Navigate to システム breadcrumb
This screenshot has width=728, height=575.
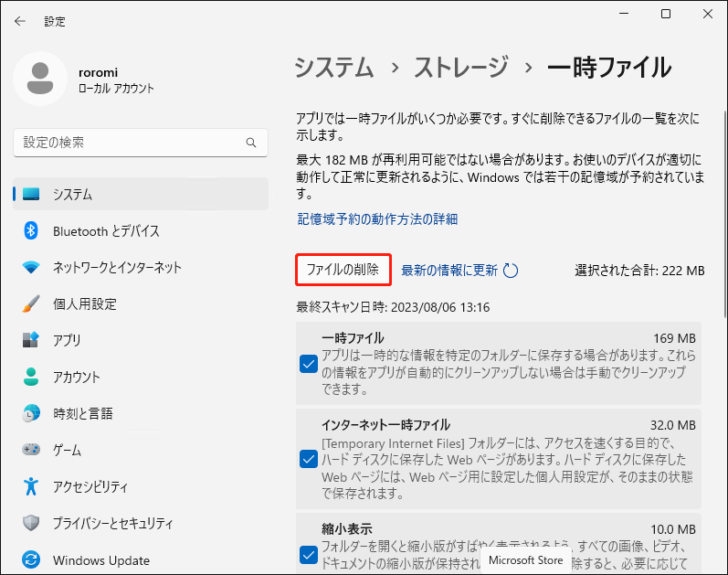coord(334,68)
